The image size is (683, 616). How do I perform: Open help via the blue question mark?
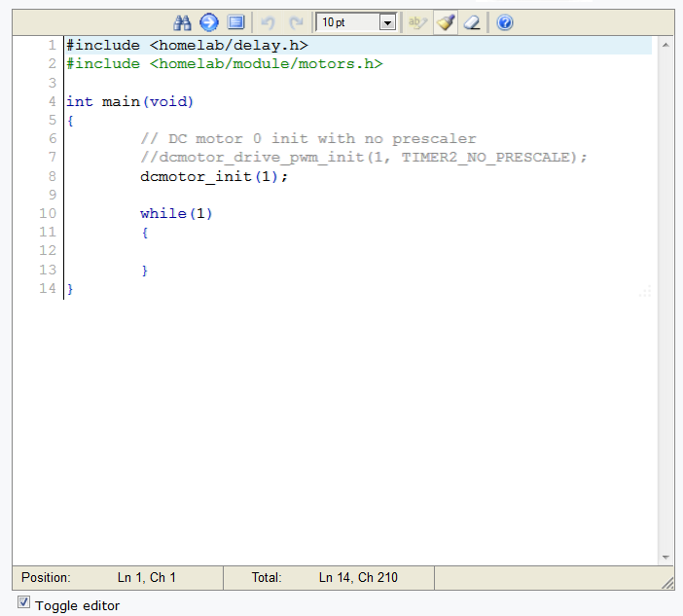(504, 22)
